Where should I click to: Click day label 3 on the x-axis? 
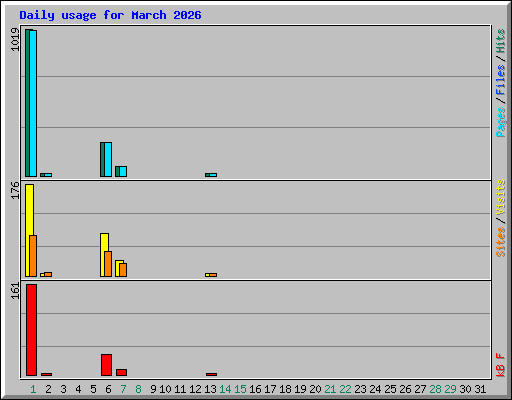pyautogui.click(x=63, y=389)
